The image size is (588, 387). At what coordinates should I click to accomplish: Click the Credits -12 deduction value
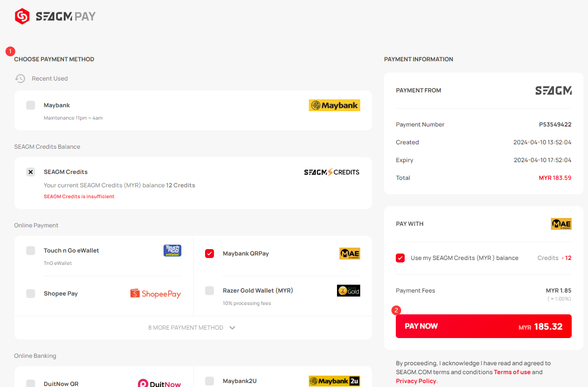(554, 258)
